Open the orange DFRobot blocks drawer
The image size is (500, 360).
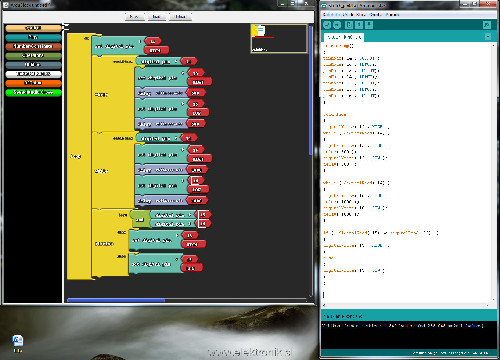[33, 83]
